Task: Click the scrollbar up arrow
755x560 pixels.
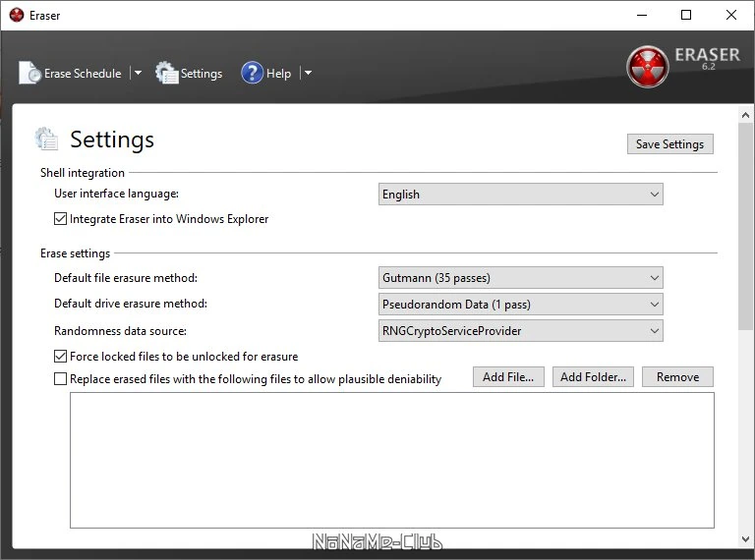Action: click(745, 115)
